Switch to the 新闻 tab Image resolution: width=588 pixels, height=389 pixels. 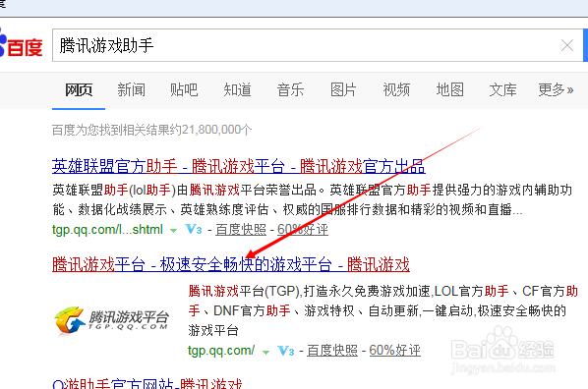(x=131, y=90)
